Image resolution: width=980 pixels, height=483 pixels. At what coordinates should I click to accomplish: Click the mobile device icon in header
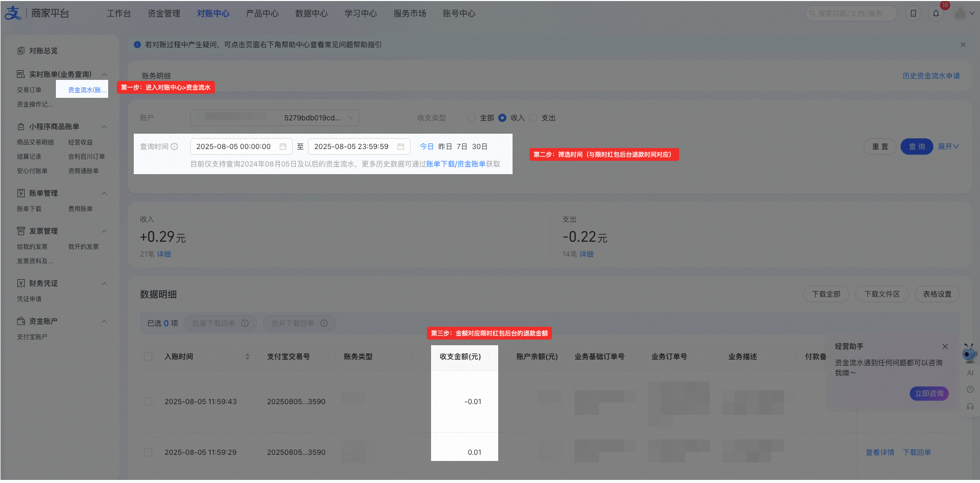click(x=913, y=13)
